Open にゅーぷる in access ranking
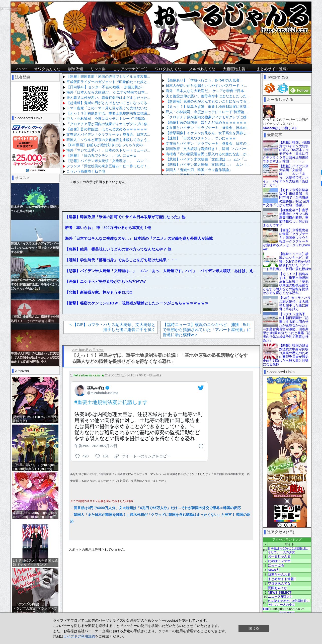The image size is (322, 644). (276, 565)
